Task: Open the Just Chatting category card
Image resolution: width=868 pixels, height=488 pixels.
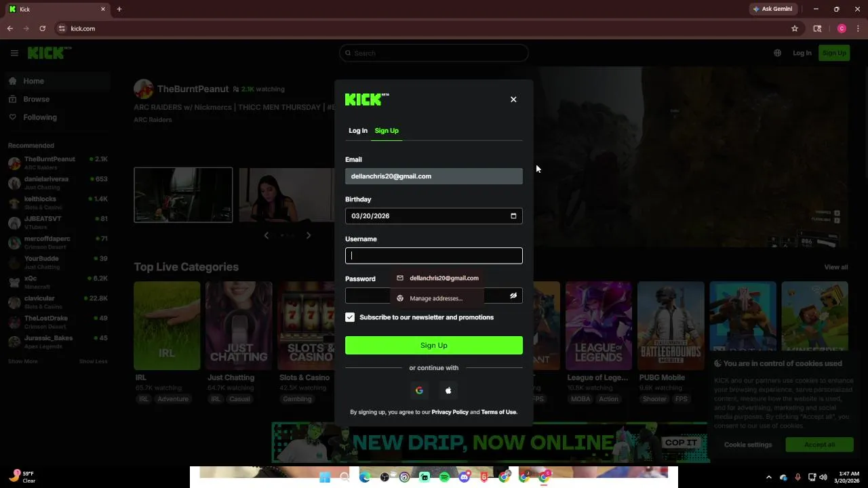Action: 239,325
